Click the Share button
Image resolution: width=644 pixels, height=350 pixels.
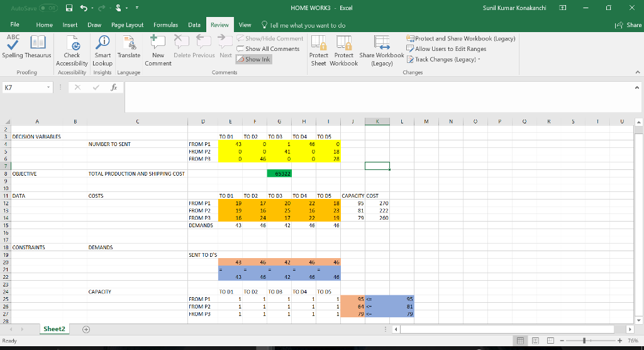point(628,25)
